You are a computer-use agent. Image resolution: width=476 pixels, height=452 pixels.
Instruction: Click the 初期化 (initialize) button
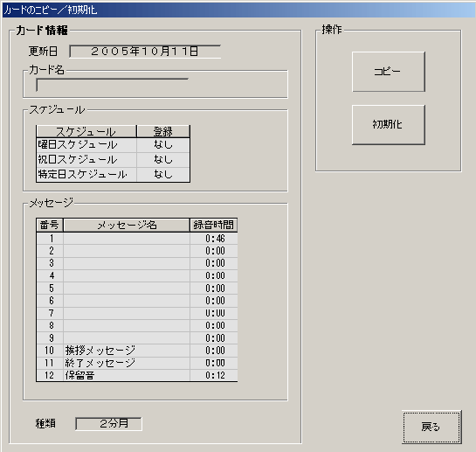coord(389,125)
